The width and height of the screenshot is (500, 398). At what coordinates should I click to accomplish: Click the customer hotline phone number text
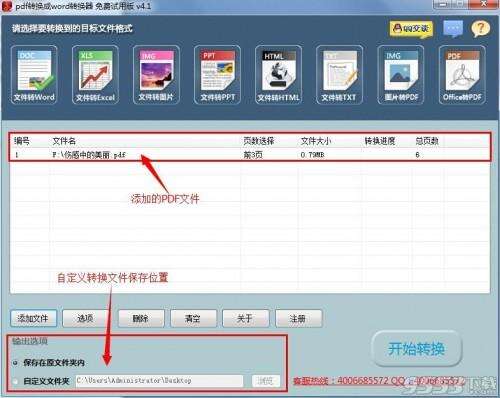[x=363, y=380]
